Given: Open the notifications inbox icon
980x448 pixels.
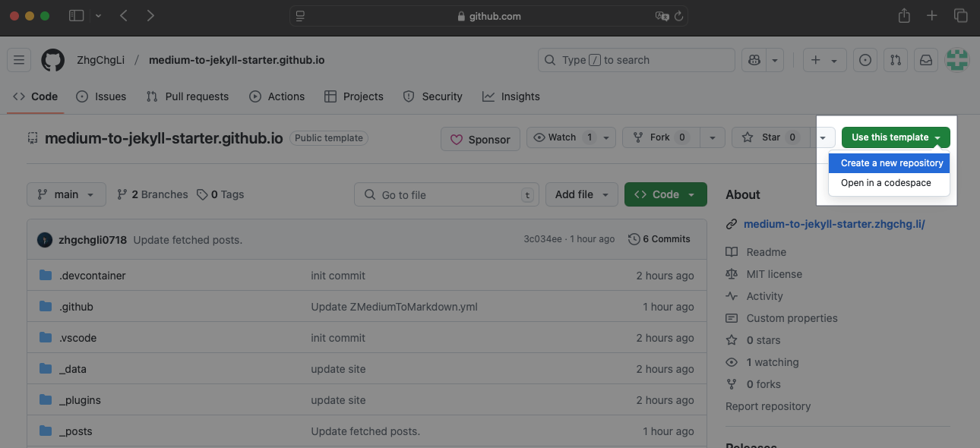Looking at the screenshot, I should [926, 60].
